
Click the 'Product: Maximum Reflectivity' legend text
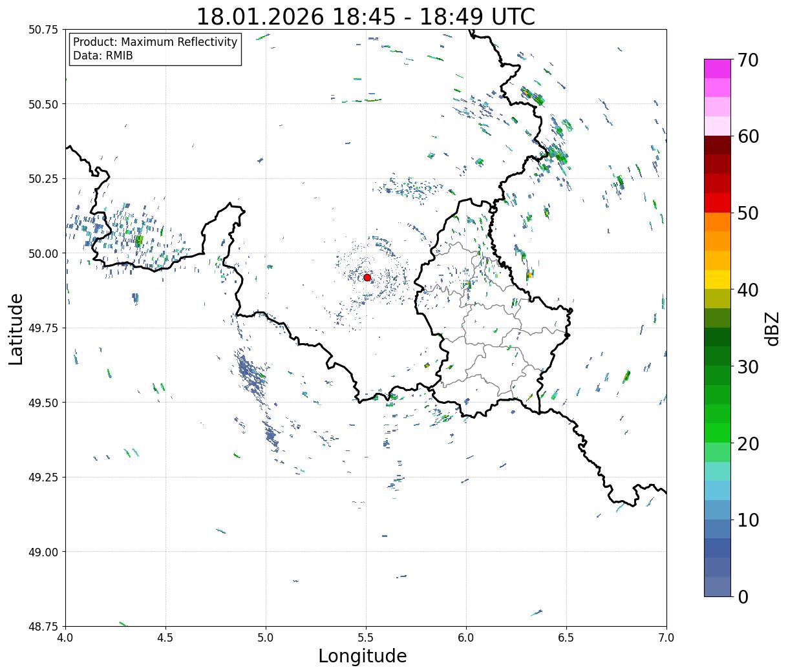click(x=155, y=42)
